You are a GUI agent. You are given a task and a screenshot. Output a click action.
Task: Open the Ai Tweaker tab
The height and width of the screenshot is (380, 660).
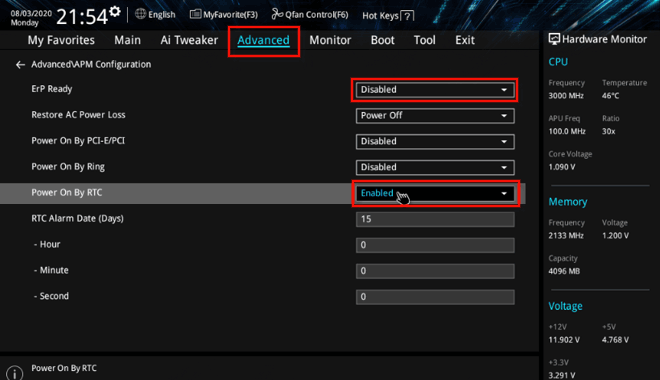point(189,40)
